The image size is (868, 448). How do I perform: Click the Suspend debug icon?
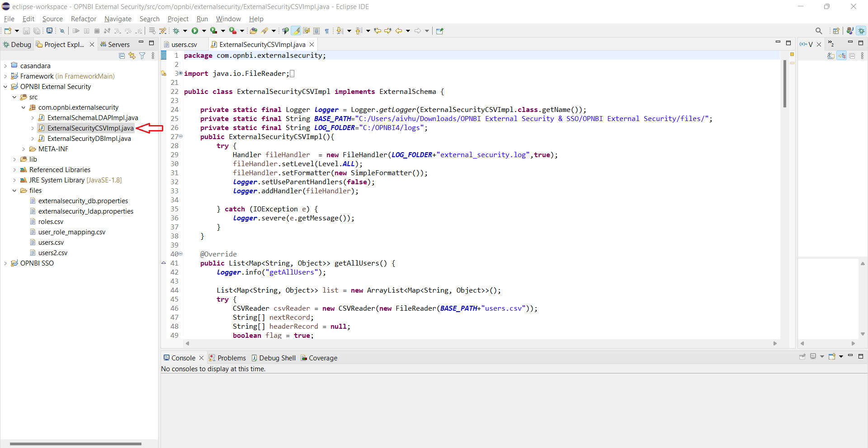tap(86, 31)
